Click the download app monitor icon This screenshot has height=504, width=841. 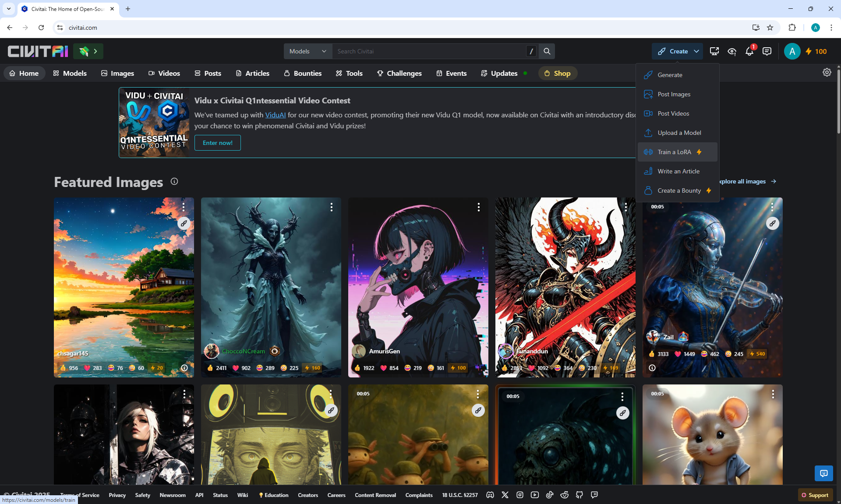714,51
